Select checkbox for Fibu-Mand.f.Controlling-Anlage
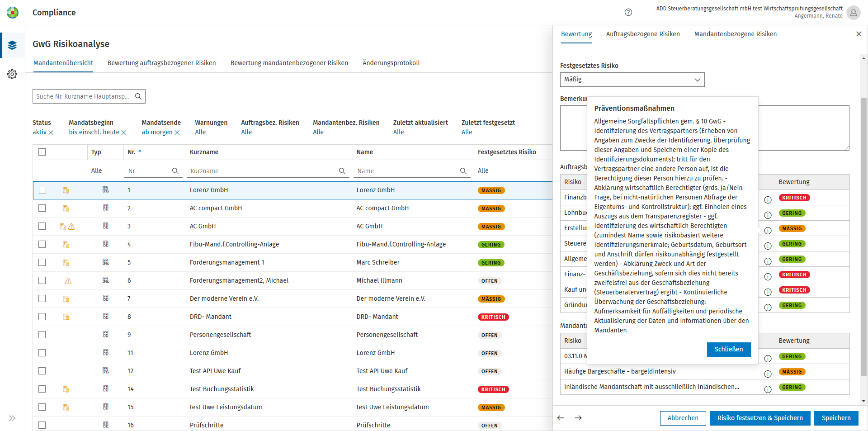868x431 pixels. click(42, 244)
